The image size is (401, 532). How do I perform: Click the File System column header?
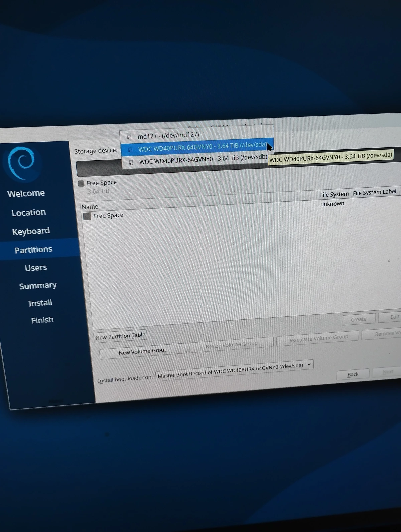point(334,194)
